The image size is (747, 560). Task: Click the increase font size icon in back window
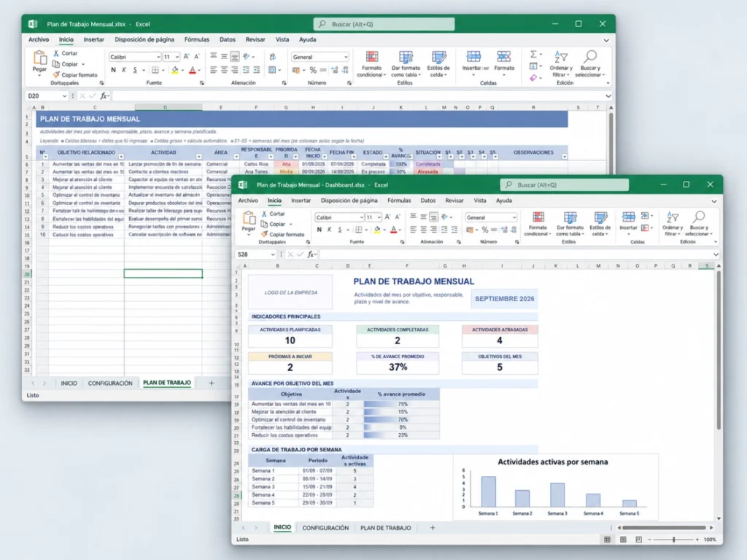tap(186, 57)
